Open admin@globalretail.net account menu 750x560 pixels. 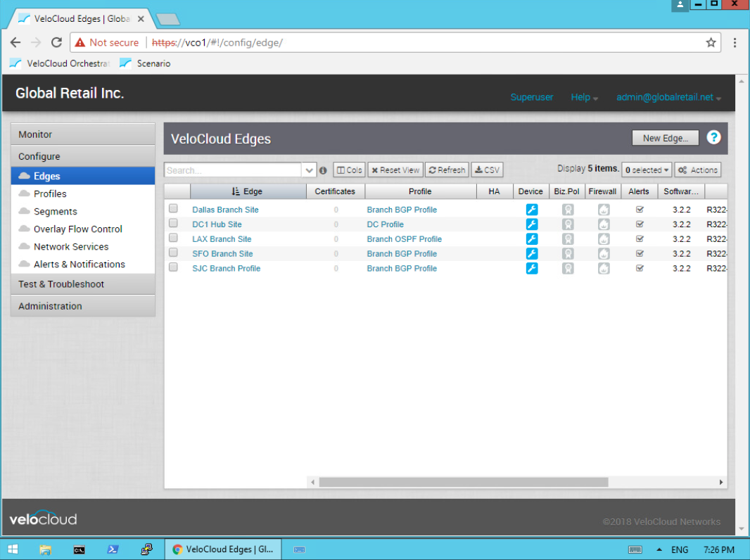point(668,97)
